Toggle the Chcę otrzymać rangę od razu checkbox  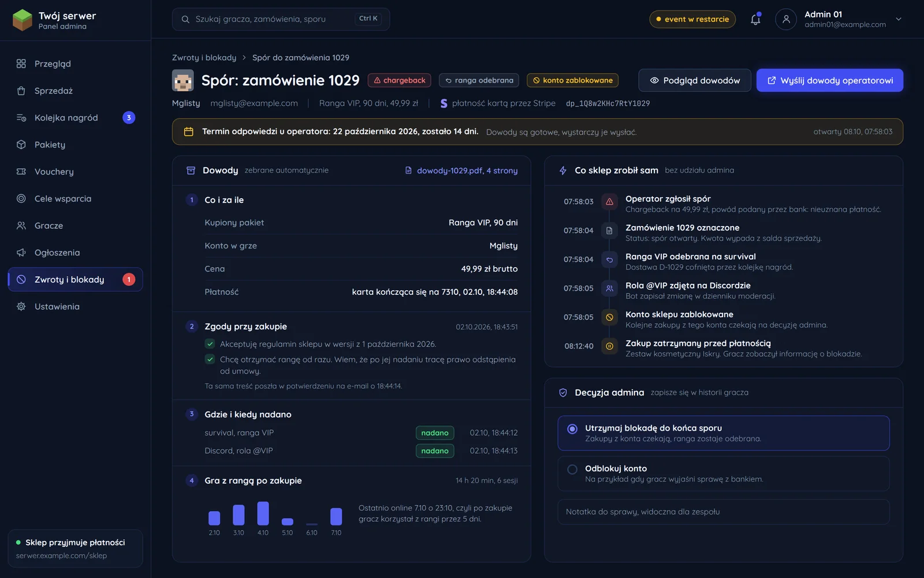[210, 360]
